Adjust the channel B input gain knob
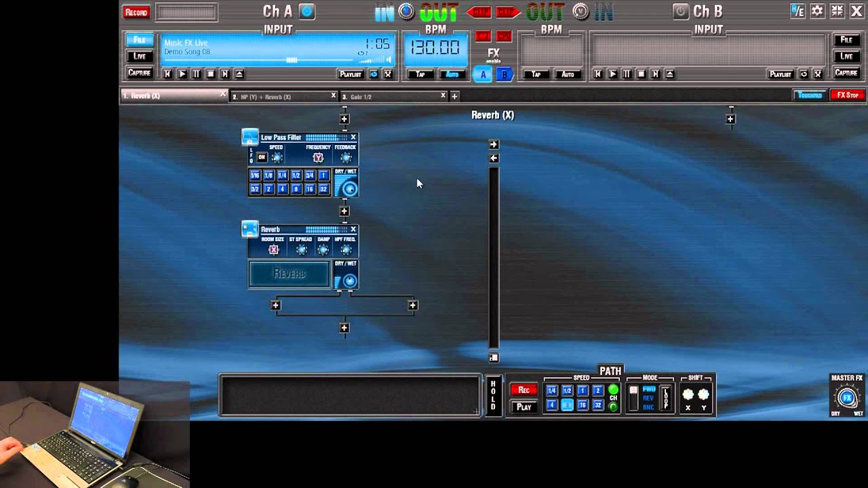 pos(580,11)
